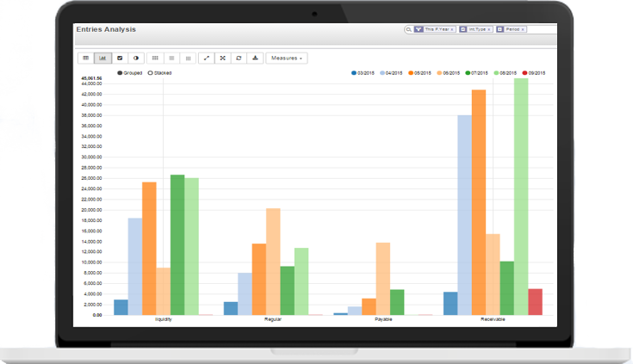Viewport: 633px width, 364px height.
Task: Reload data with the refresh icon
Action: [239, 58]
